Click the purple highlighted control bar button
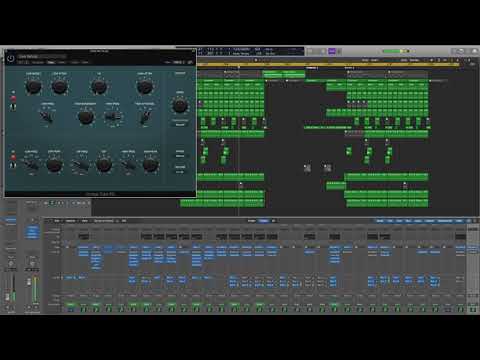The image size is (480, 360). (332, 51)
